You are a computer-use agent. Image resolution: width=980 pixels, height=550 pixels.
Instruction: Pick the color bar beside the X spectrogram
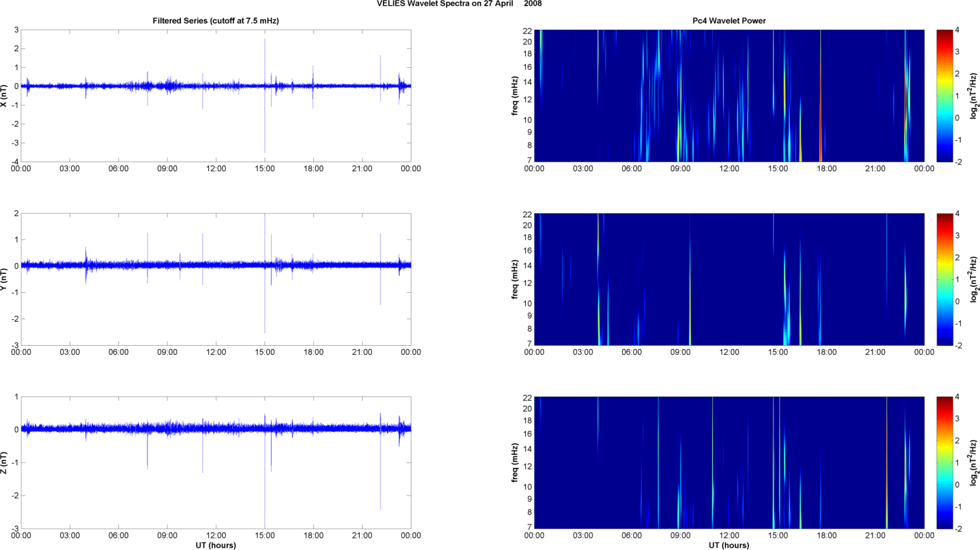944,96
